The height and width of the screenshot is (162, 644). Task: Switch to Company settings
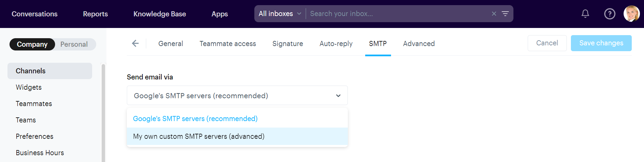32,44
